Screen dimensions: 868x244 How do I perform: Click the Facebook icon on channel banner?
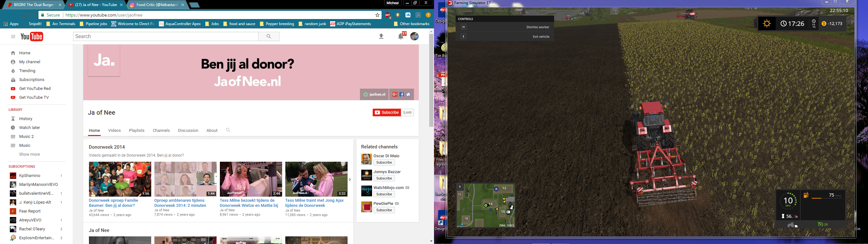[x=402, y=95]
